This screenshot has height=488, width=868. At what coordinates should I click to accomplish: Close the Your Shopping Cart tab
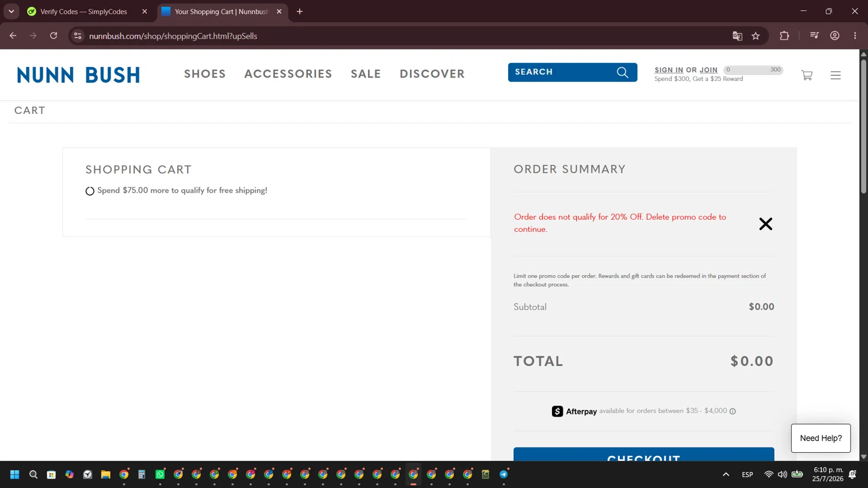[x=279, y=12]
